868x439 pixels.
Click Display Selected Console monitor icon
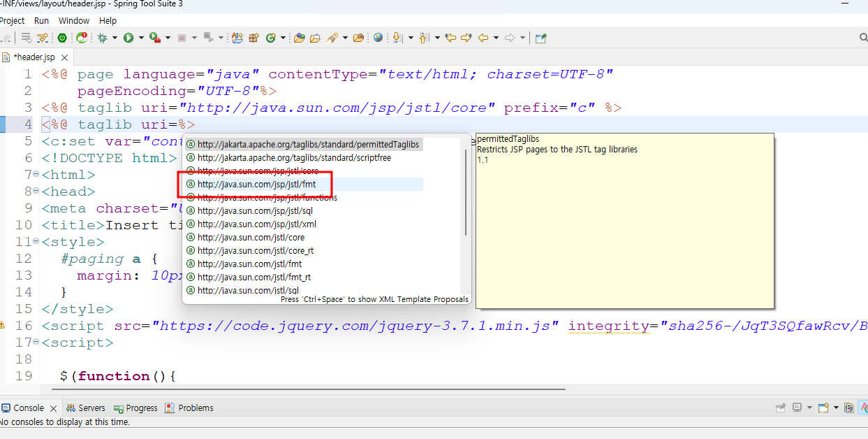point(797,408)
